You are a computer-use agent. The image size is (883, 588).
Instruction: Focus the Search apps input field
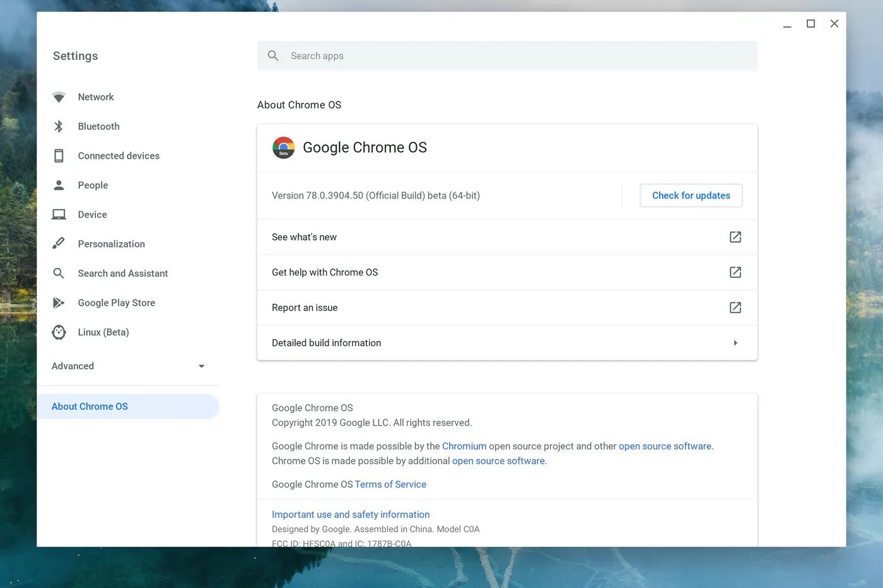(x=507, y=55)
